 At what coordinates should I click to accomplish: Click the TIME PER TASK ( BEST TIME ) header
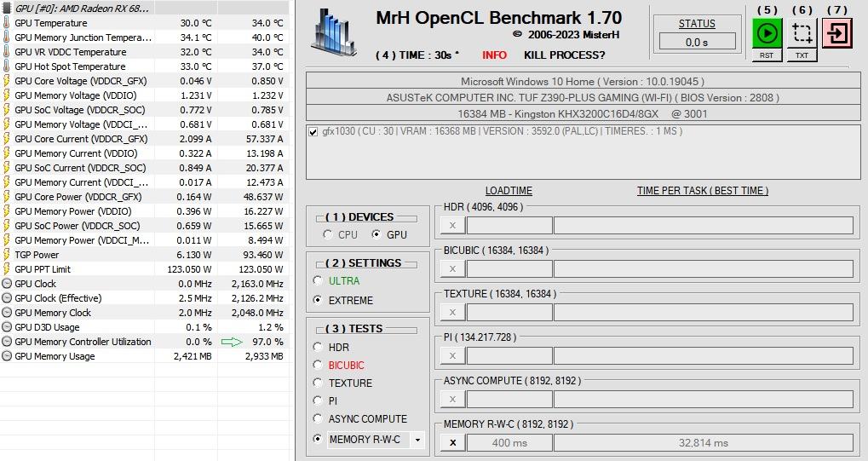click(703, 191)
